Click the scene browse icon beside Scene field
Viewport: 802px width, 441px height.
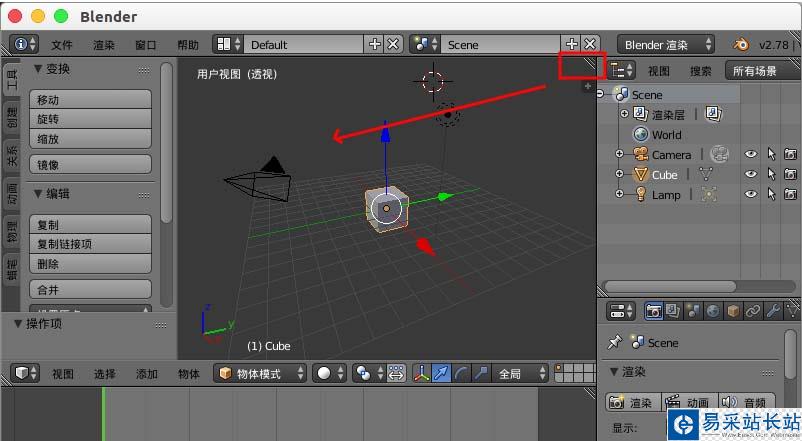[426, 45]
